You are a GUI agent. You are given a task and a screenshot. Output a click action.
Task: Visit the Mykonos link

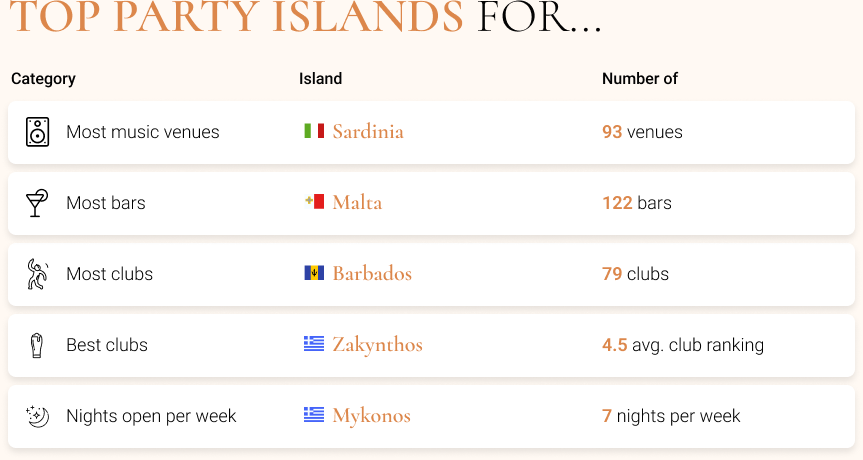pos(371,415)
